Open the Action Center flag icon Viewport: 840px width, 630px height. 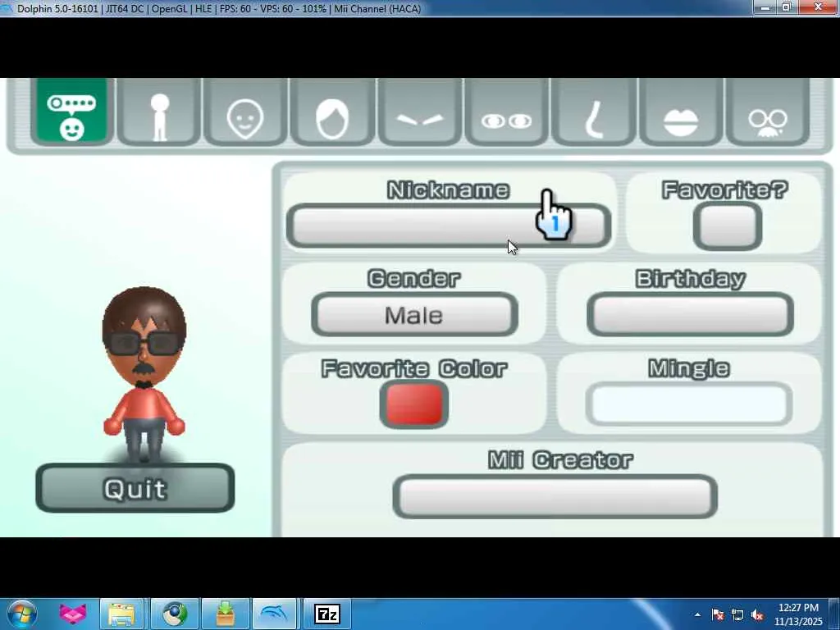tap(718, 614)
